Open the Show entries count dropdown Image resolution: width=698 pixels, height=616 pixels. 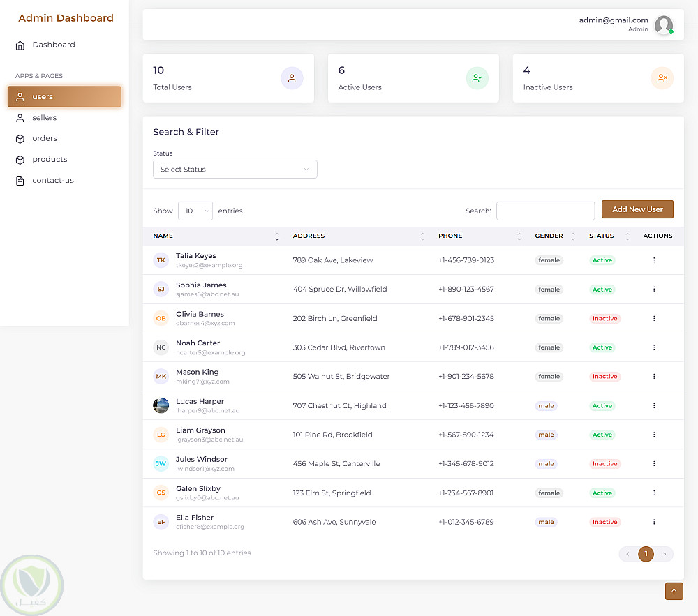pos(195,211)
